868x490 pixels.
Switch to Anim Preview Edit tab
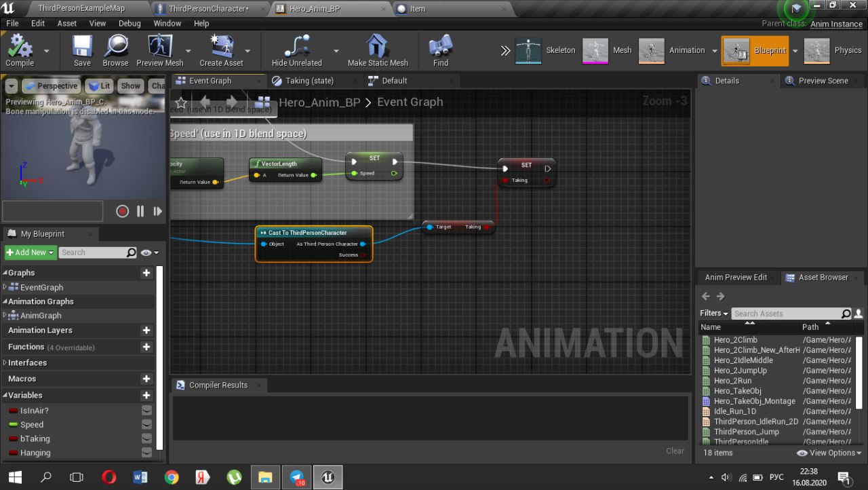coord(736,277)
